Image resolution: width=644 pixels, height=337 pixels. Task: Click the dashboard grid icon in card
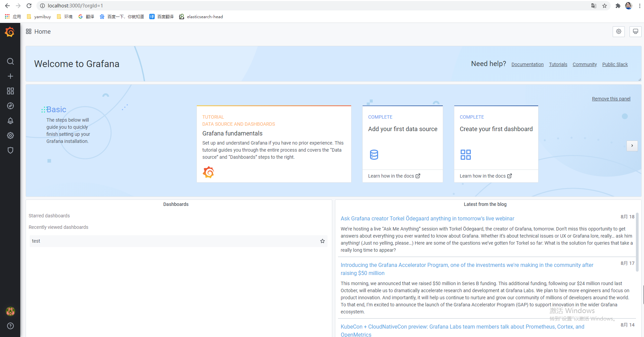[x=466, y=155]
